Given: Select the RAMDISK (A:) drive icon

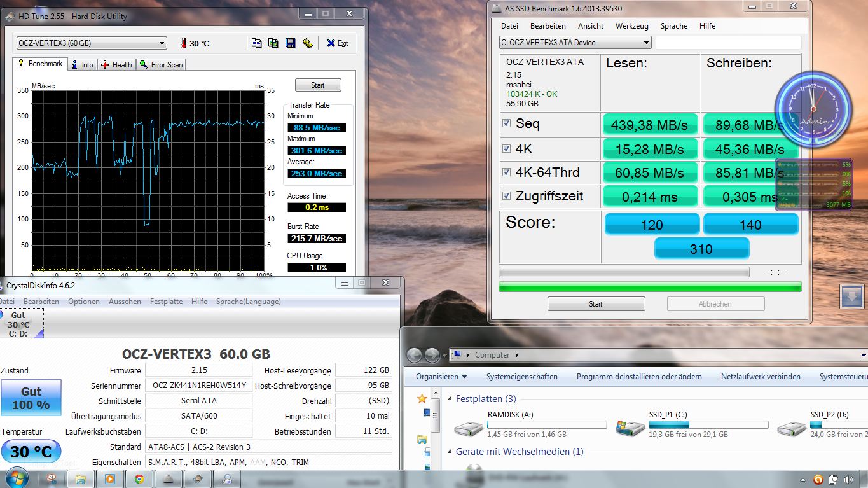Looking at the screenshot, I should [469, 429].
